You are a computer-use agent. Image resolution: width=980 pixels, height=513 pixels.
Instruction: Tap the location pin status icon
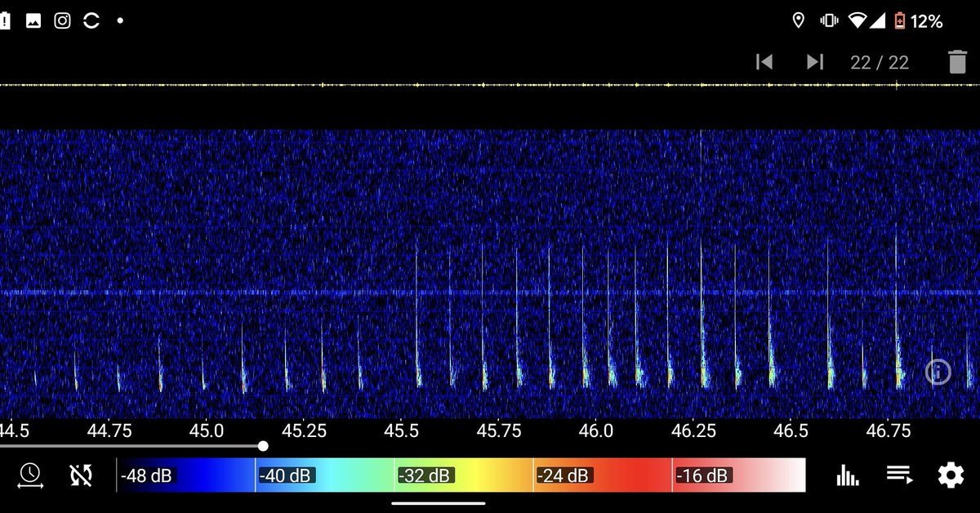(x=799, y=21)
